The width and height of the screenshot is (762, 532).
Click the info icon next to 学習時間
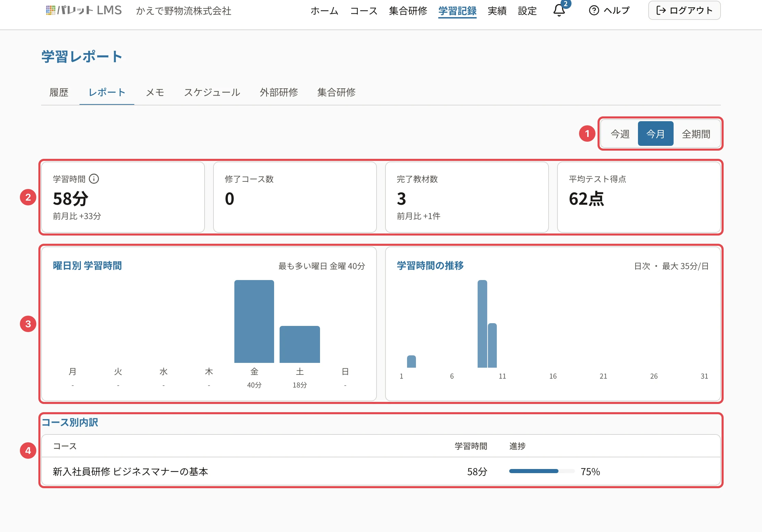[94, 179]
